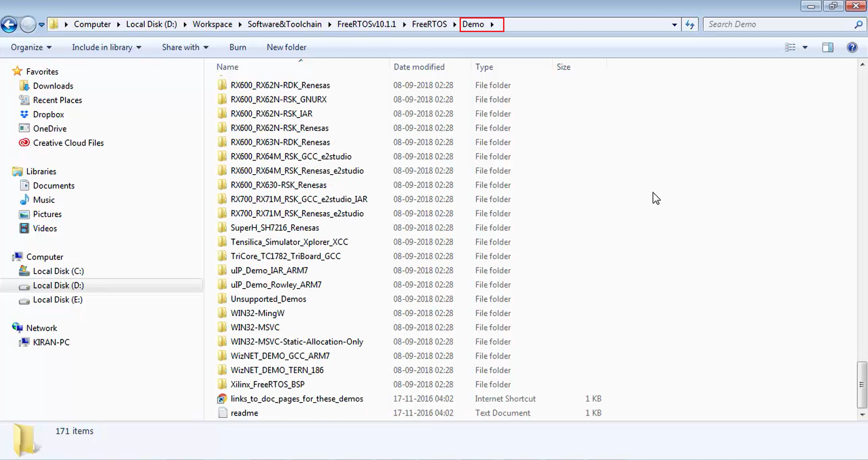
Task: Go back with the Back arrow button
Action: click(9, 24)
